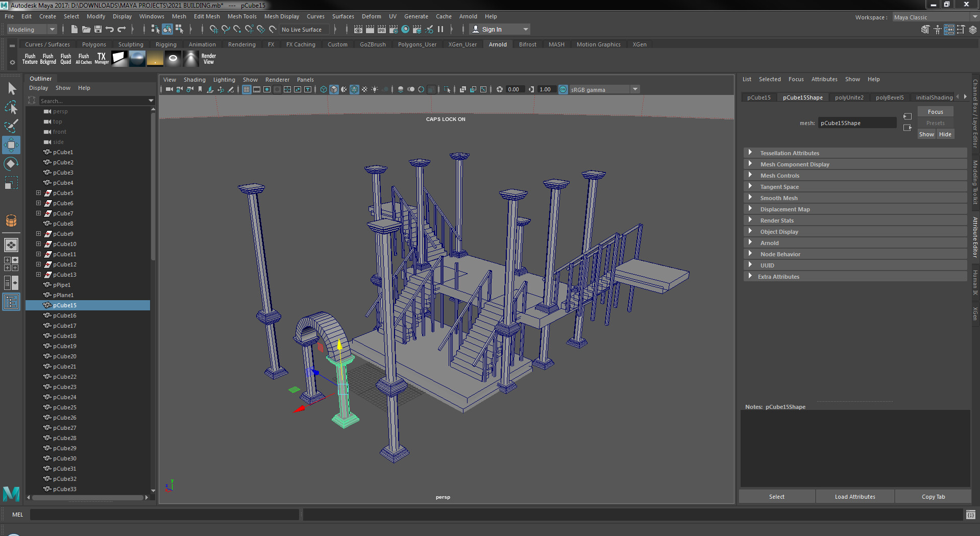Show the viewport grid toggle

247,89
